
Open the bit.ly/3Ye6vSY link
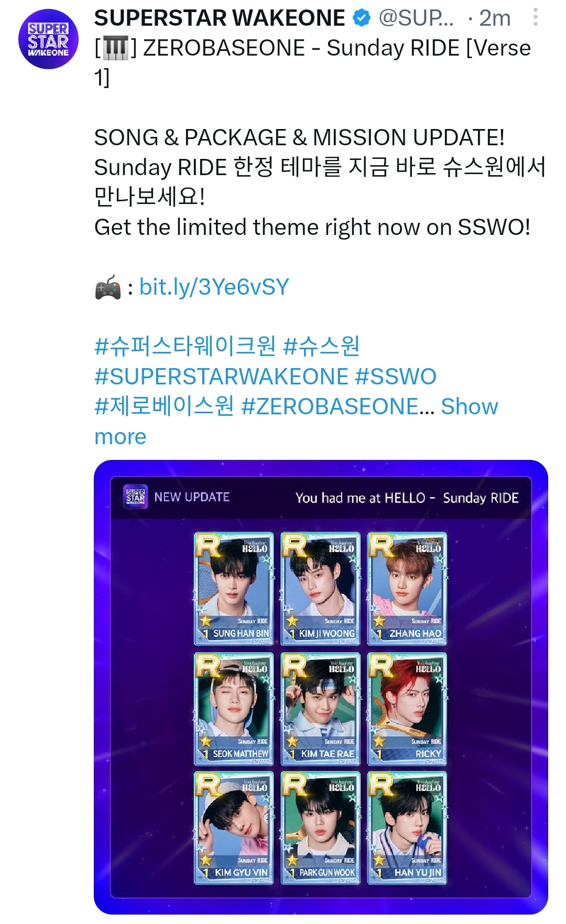[x=214, y=287]
